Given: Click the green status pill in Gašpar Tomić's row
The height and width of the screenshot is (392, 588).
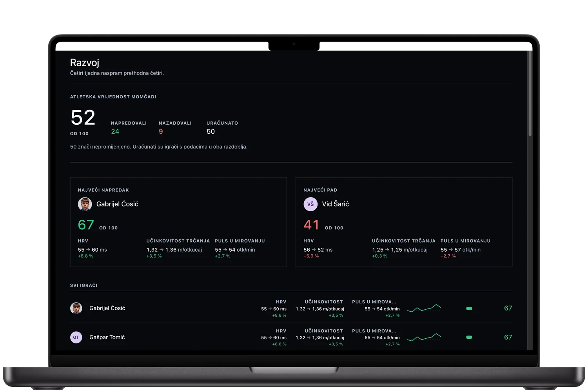Looking at the screenshot, I should pyautogui.click(x=469, y=337).
